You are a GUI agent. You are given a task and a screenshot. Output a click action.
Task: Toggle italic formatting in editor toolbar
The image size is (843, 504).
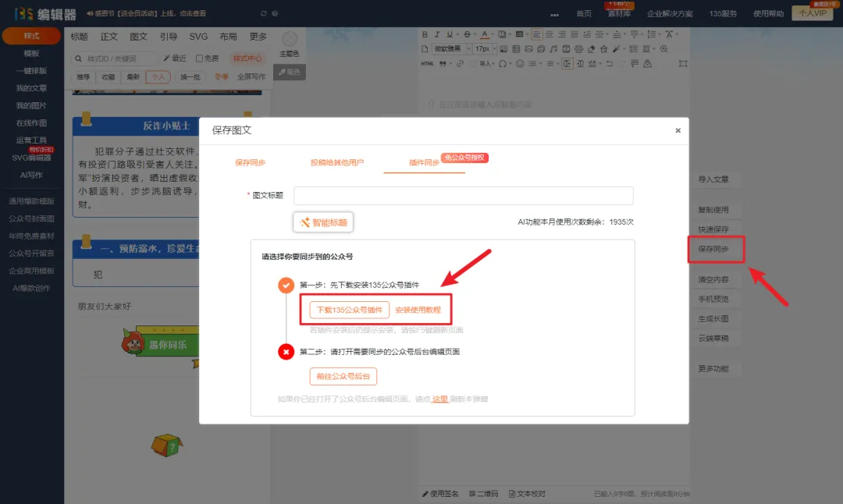coord(436,34)
